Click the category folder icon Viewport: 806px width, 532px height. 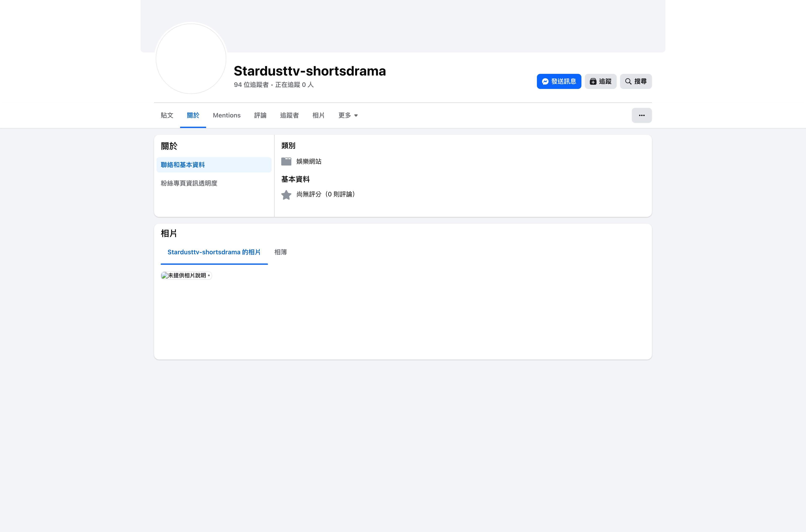(286, 162)
